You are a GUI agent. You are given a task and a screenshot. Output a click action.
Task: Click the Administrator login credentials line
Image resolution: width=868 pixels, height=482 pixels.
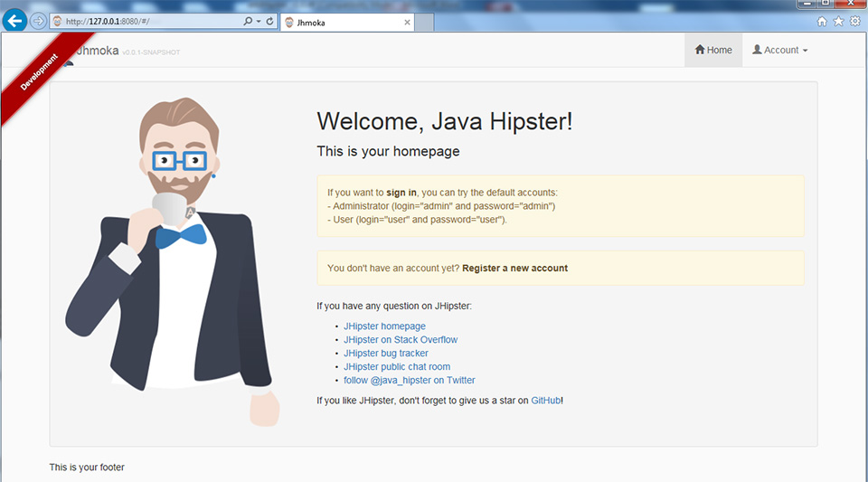click(441, 206)
